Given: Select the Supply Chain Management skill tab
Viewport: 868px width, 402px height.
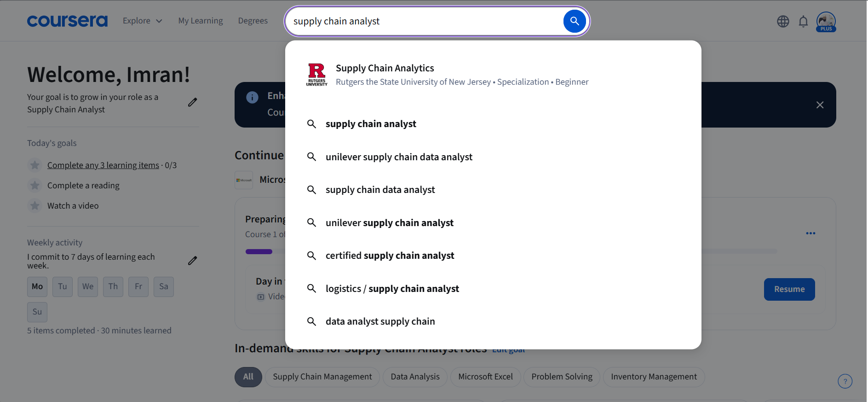Looking at the screenshot, I should tap(322, 377).
